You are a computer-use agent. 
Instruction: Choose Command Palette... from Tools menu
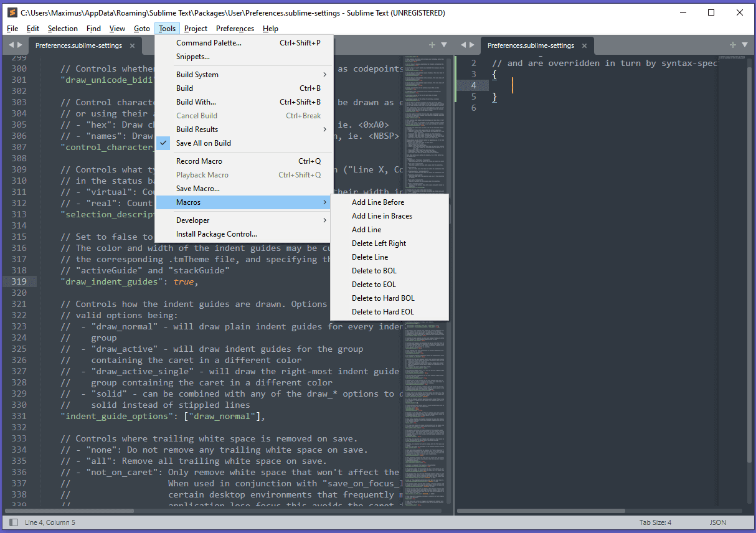click(244, 43)
